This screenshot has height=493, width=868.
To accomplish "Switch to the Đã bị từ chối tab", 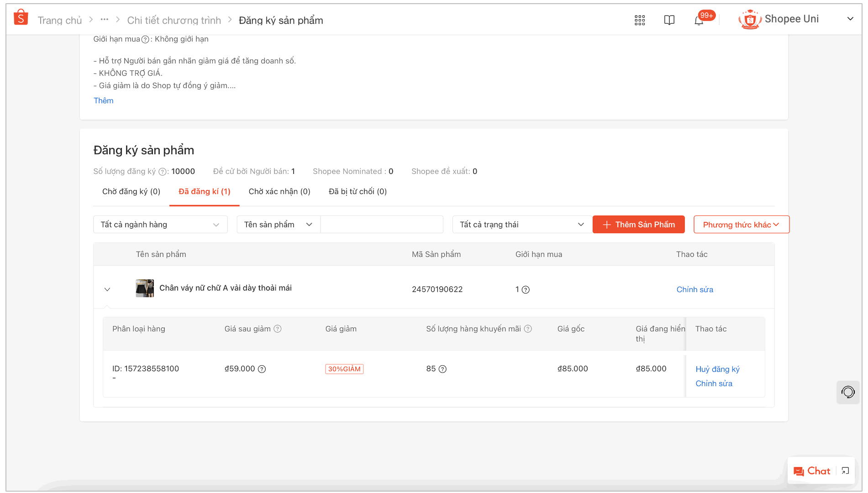I will coord(357,191).
